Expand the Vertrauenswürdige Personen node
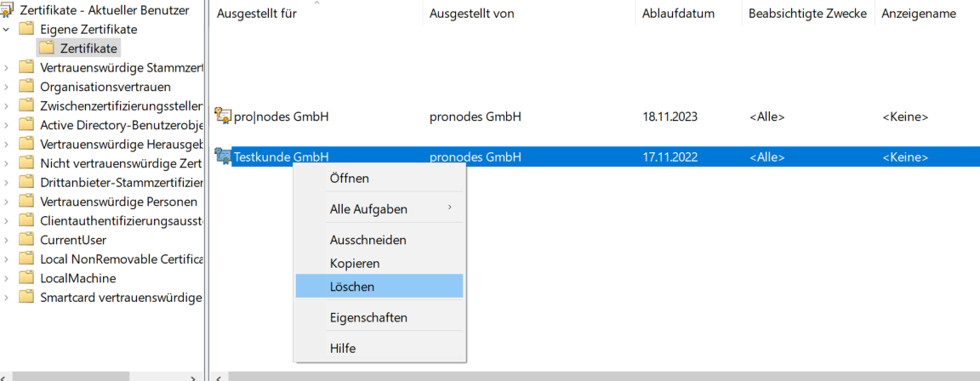 7,202
